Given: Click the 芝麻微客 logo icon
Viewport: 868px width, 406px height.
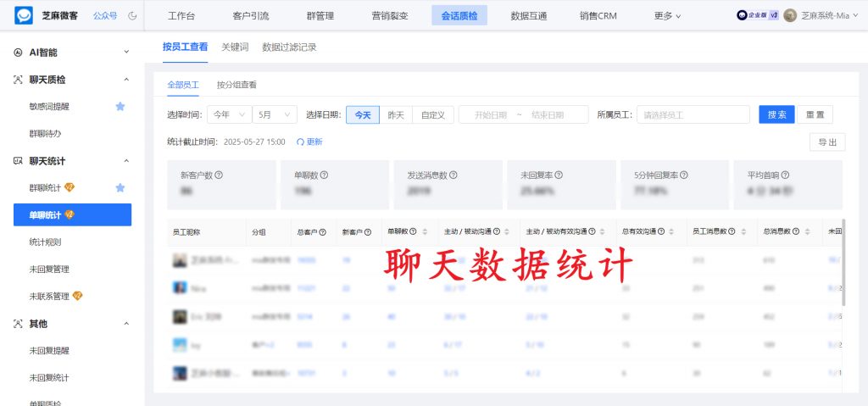Looking at the screenshot, I should click(24, 15).
